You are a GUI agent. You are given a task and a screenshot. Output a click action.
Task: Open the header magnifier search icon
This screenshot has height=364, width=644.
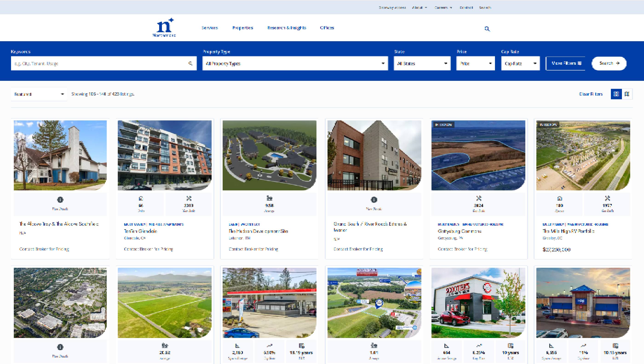click(487, 29)
